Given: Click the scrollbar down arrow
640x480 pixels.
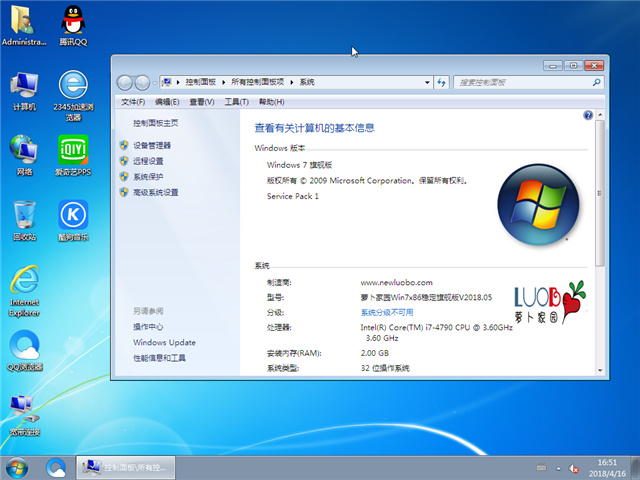Looking at the screenshot, I should coord(600,370).
